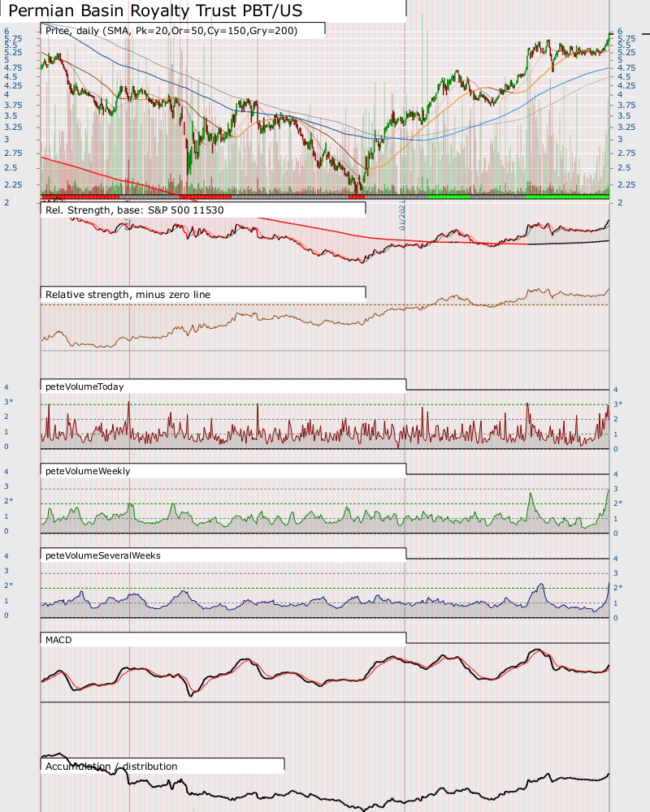Viewport: 650px width, 812px height.
Task: Click the '2*' threshold label left of peteVolumeWeekly
Action: pos(8,501)
